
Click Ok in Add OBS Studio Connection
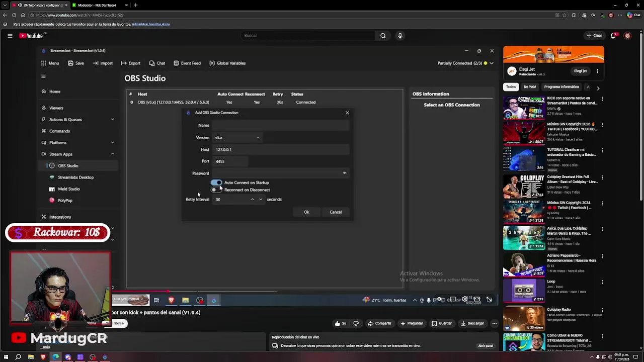(306, 212)
